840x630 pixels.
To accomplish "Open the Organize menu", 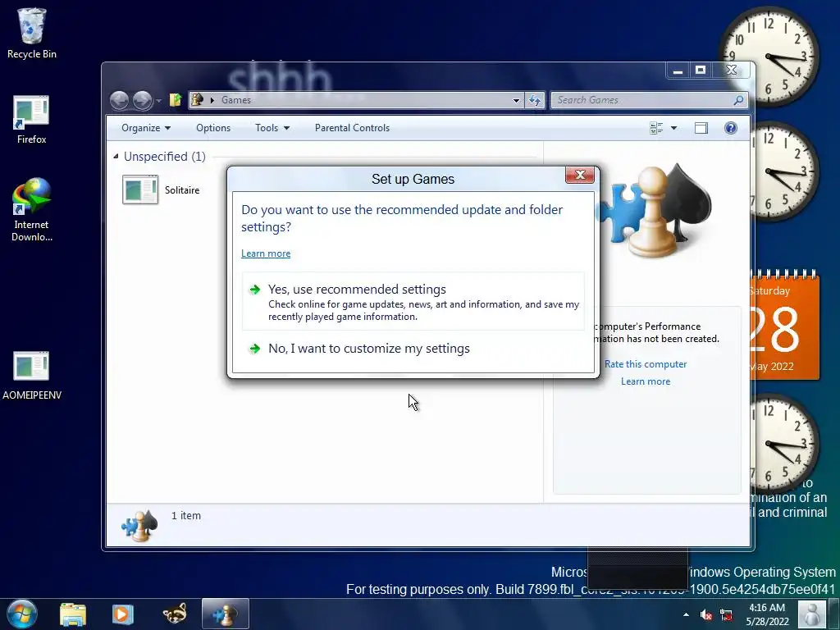I will click(146, 128).
